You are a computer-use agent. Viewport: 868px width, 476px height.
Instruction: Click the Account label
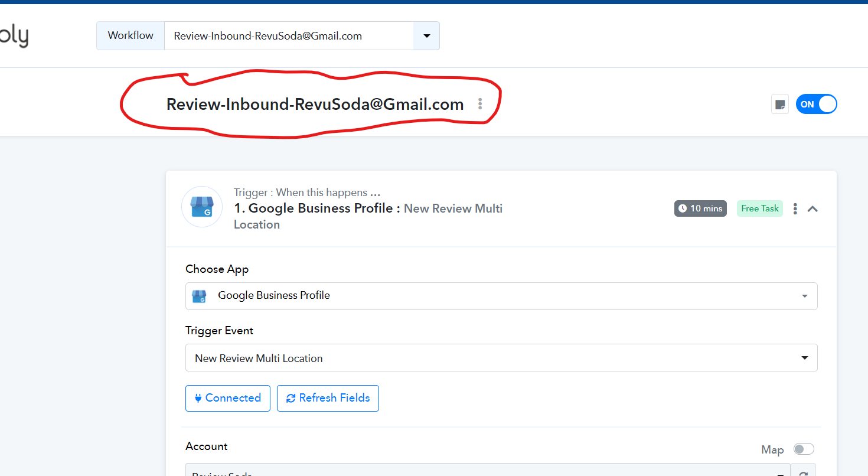pos(206,446)
